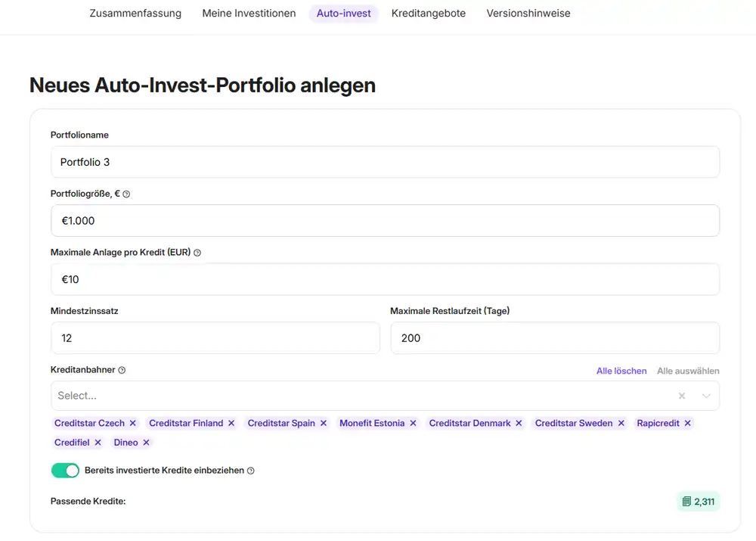Click the Rapicredit tag label
Screen dimensions: 756x541
(658, 423)
